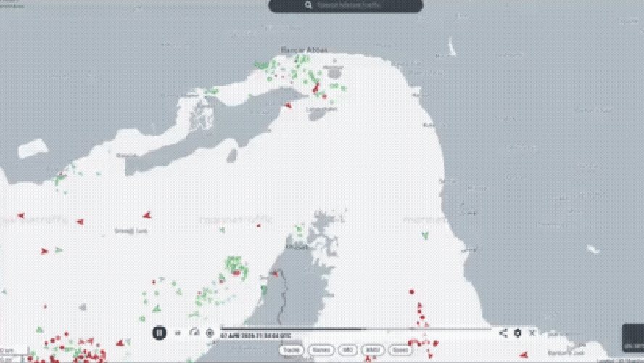Click the share icon on playback bar
Viewport: 644px width, 363px height.
point(503,333)
